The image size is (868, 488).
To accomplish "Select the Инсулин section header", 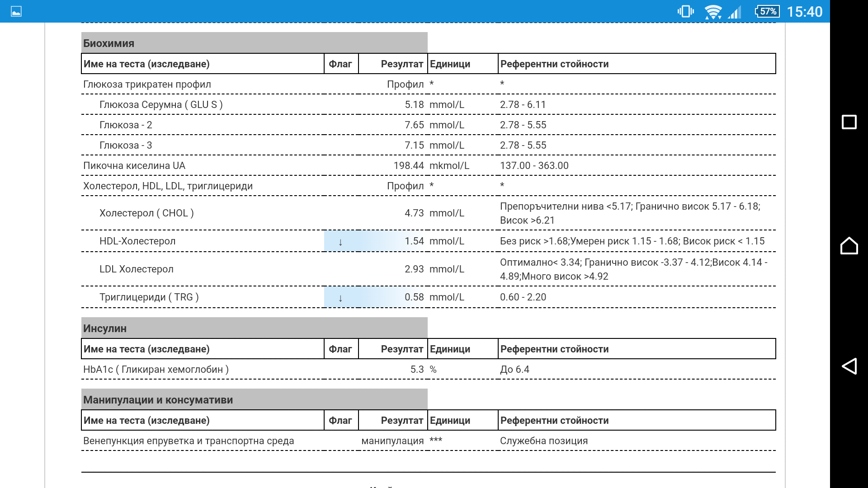I will click(x=105, y=328).
